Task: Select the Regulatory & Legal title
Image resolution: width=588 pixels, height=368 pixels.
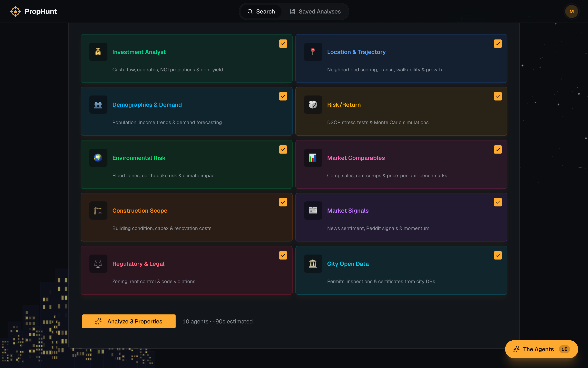Action: (x=138, y=264)
